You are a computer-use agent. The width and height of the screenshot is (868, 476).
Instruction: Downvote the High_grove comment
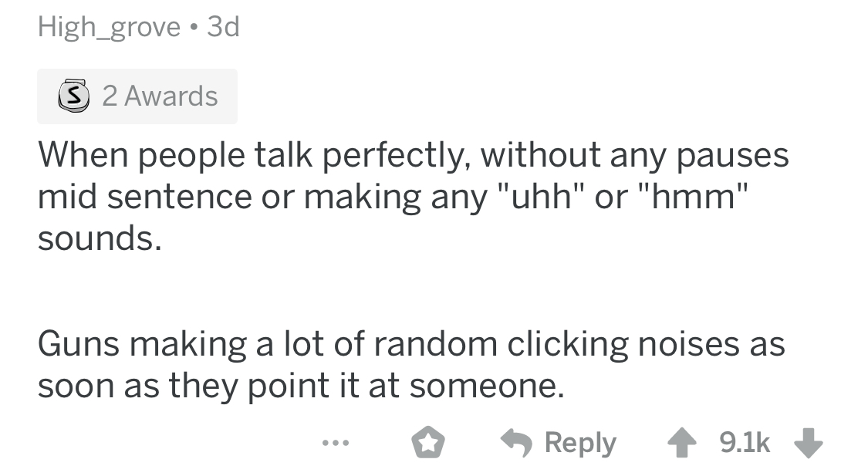pos(809,443)
